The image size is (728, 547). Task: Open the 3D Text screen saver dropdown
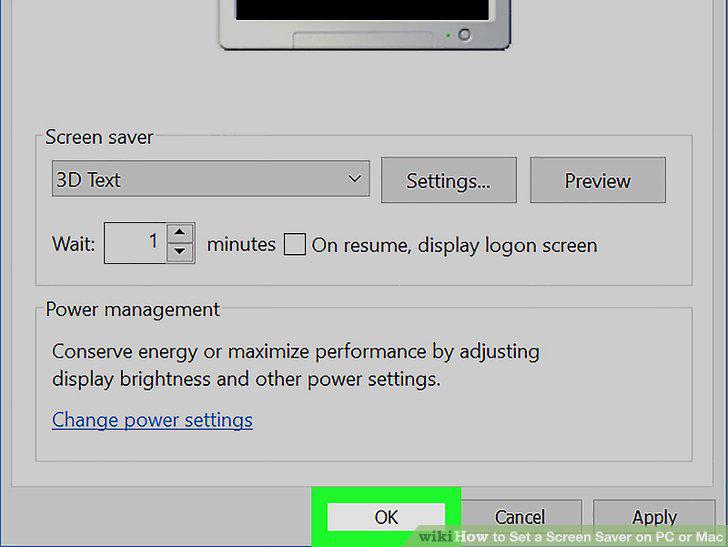point(211,179)
